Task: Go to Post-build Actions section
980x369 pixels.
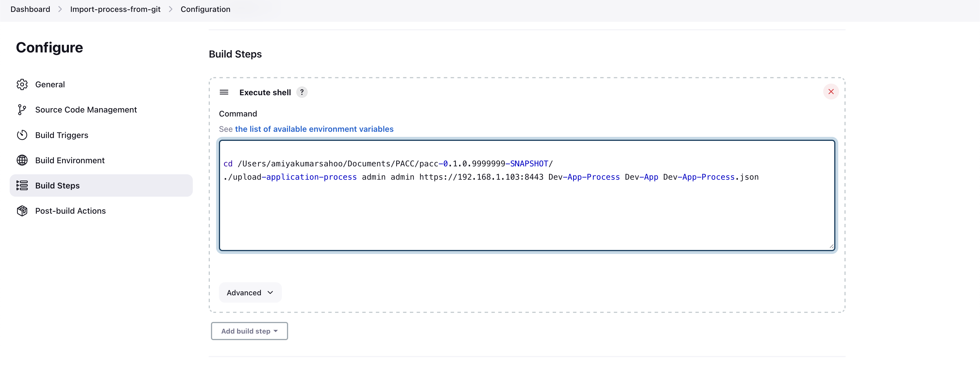Action: point(70,211)
